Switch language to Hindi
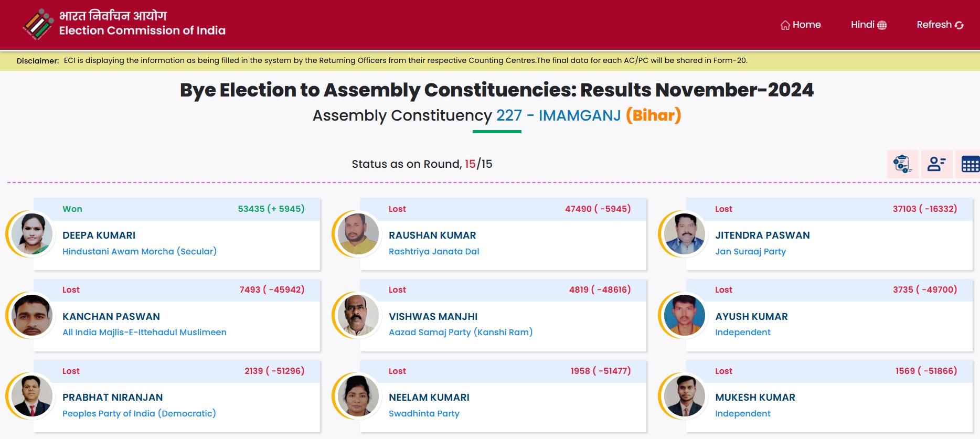This screenshot has width=980, height=439. 862,25
